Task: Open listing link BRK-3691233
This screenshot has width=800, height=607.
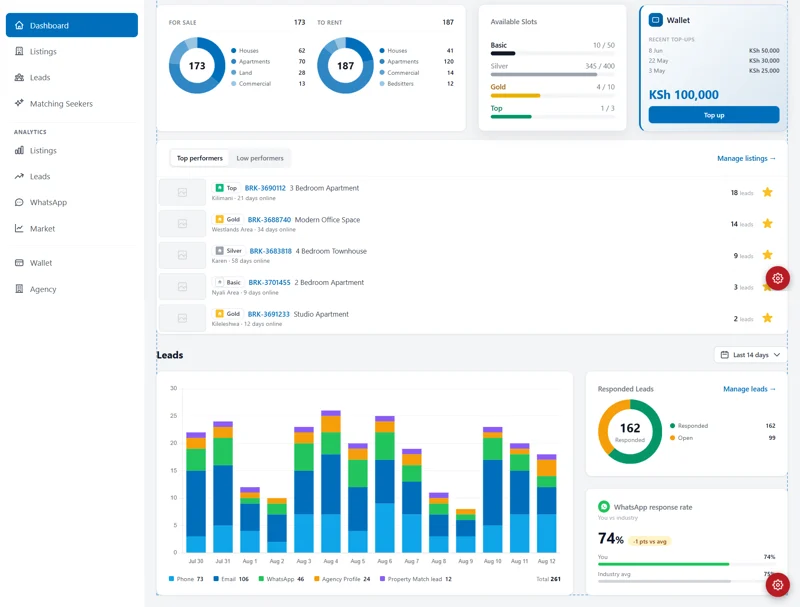Action: click(268, 314)
